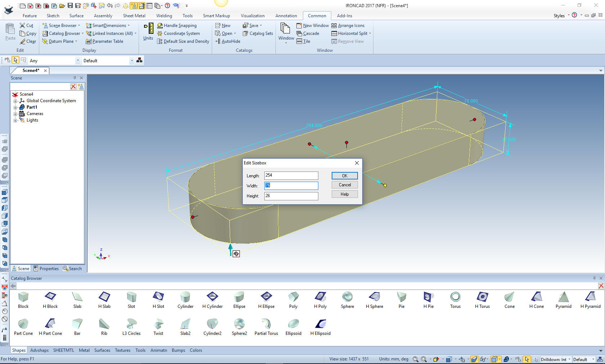Screen dimensions: 605x364
Task: Open the Parameter Table
Action: [104, 41]
